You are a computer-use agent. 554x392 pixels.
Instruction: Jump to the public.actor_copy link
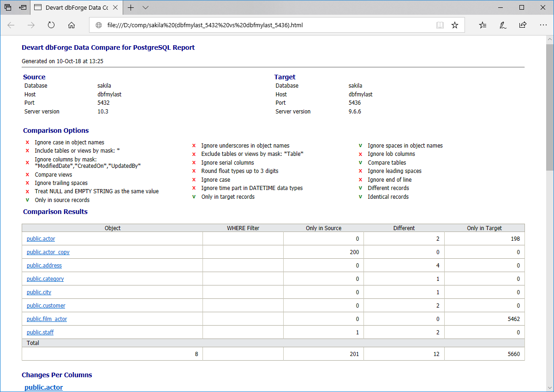pos(48,252)
